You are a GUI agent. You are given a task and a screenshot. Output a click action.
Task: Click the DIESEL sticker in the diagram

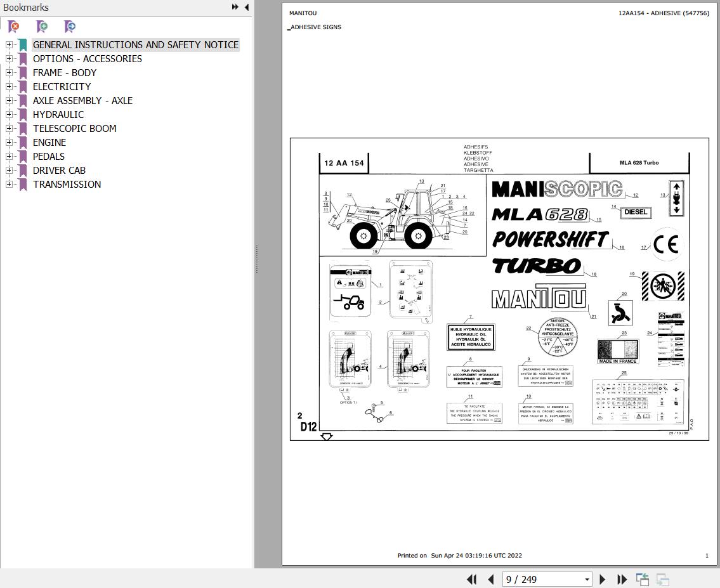(636, 212)
